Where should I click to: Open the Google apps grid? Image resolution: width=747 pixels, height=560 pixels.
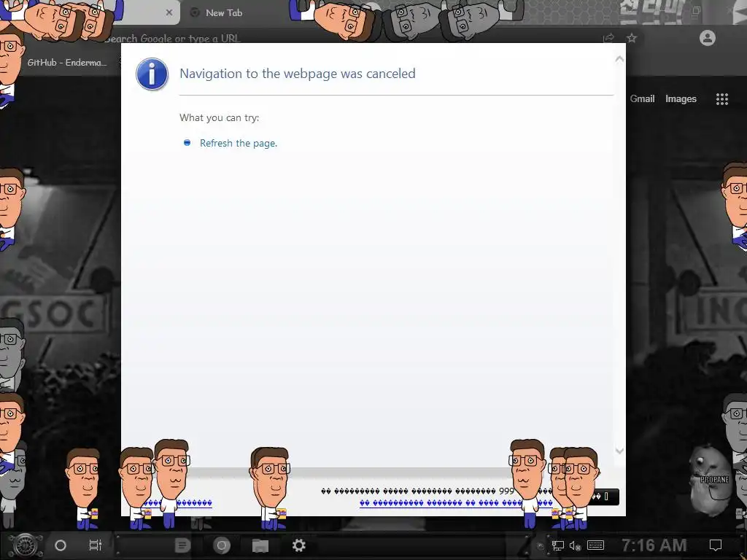pos(721,98)
